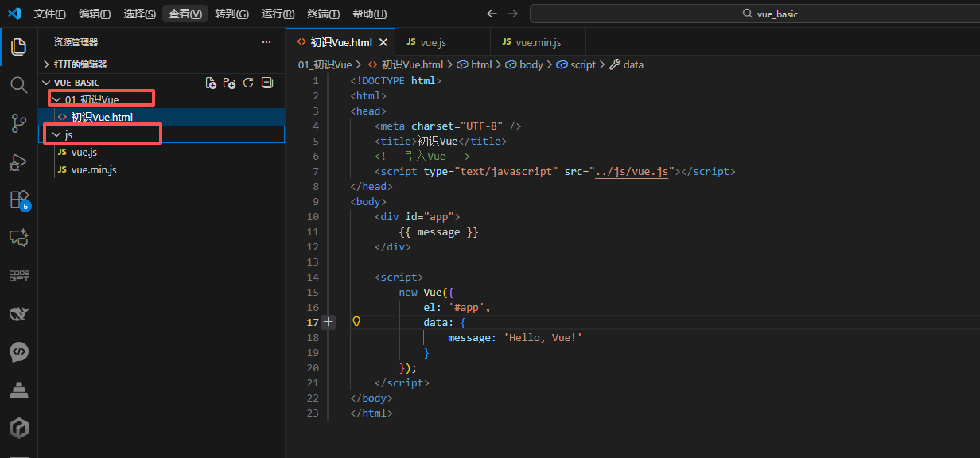Click the <!-- 引入Vue --> comment
The image size is (980, 458).
(422, 156)
